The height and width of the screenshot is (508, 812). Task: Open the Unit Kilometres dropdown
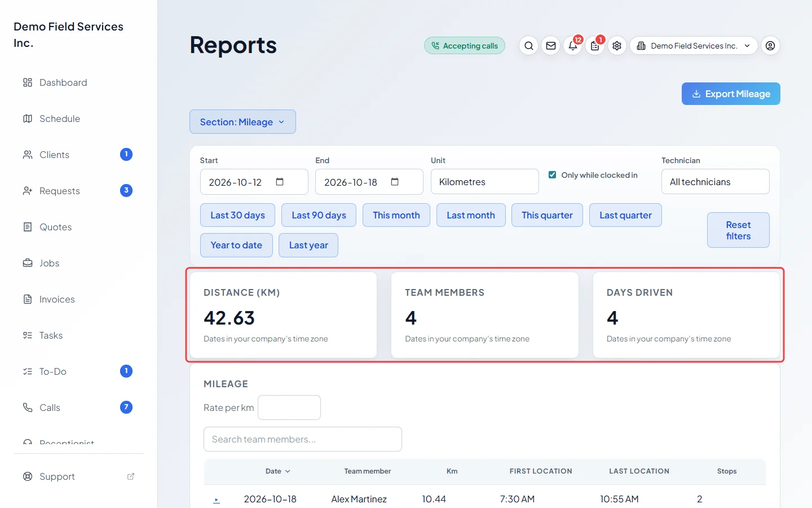click(485, 182)
